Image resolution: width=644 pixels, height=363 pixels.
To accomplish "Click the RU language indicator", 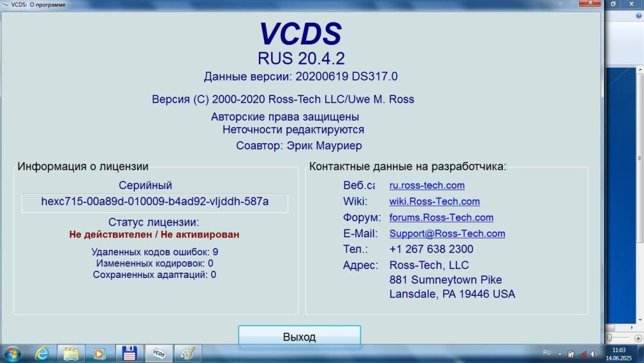I will click(547, 353).
